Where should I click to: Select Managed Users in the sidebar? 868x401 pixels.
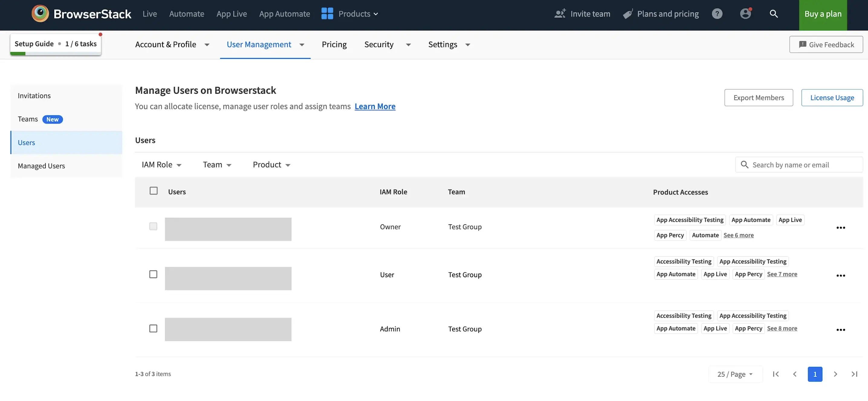pos(66,166)
